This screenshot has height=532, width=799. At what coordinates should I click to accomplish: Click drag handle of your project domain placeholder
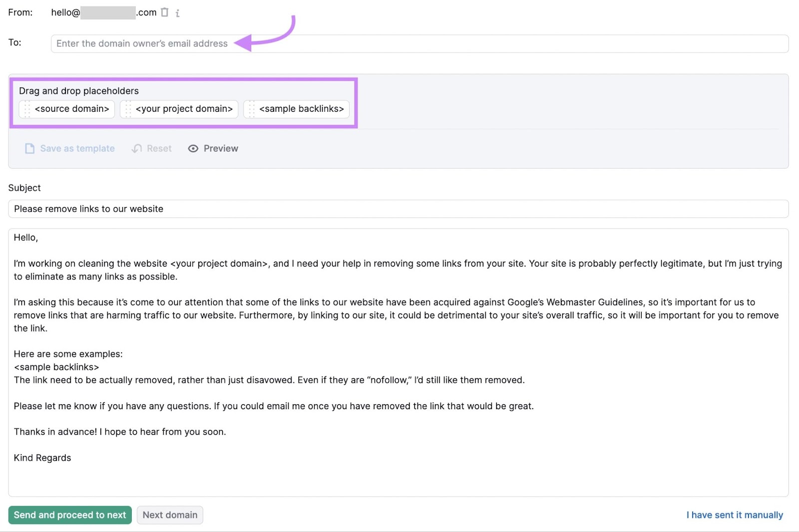point(128,109)
